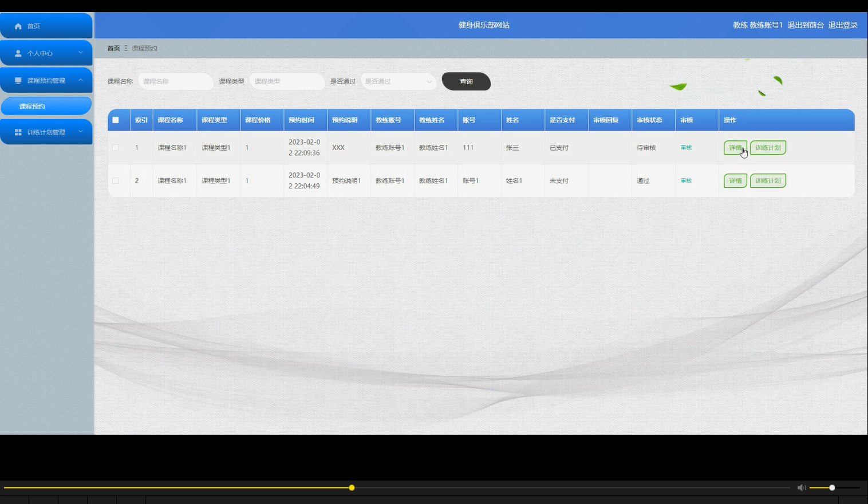Open 个人中心 sidebar menu item
The width and height of the screenshot is (868, 504).
[x=46, y=53]
